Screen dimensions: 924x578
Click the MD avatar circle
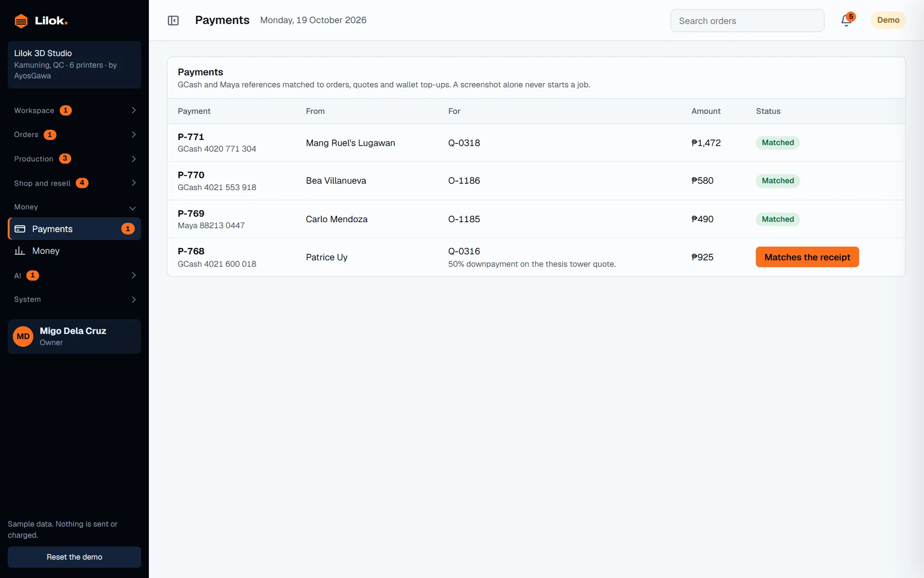tap(23, 336)
